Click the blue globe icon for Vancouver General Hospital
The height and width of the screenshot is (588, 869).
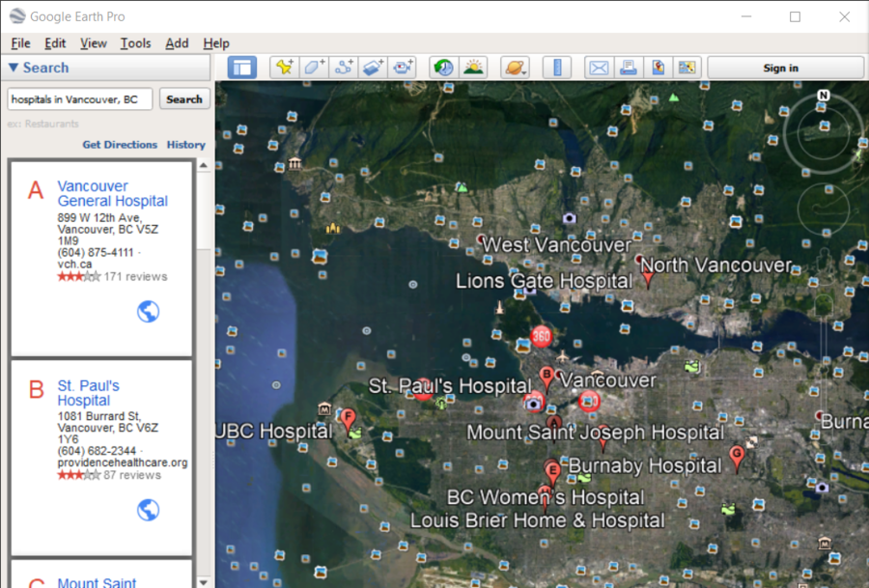[147, 311]
